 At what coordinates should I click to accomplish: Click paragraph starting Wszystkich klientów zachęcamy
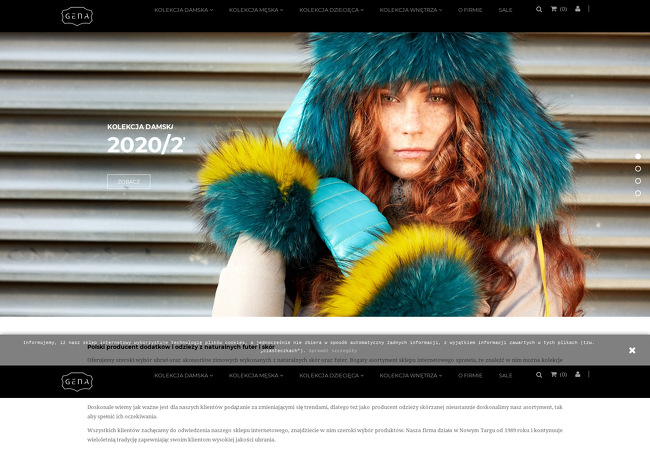(x=325, y=435)
